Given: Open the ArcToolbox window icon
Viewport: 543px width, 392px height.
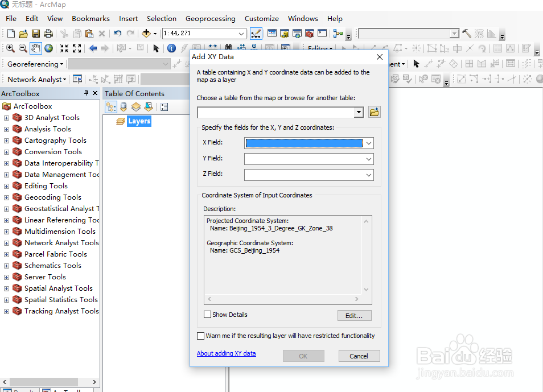Looking at the screenshot, I should (x=310, y=34).
